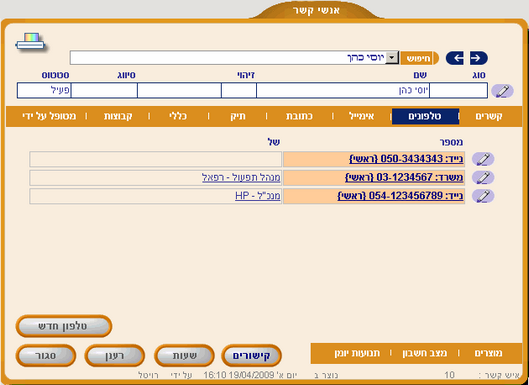Click the רענן refresh button
Screen dimensions: 529x385
[114, 355]
